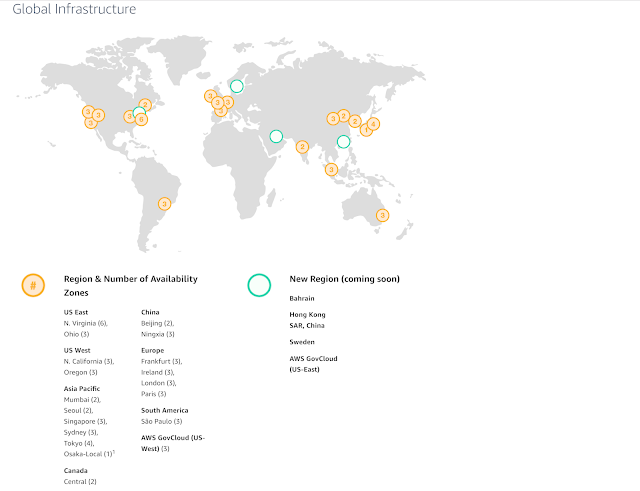This screenshot has height=491, width=640.
Task: Click the Seoul marker numbered 2 near Korea
Action: pyautogui.click(x=355, y=121)
